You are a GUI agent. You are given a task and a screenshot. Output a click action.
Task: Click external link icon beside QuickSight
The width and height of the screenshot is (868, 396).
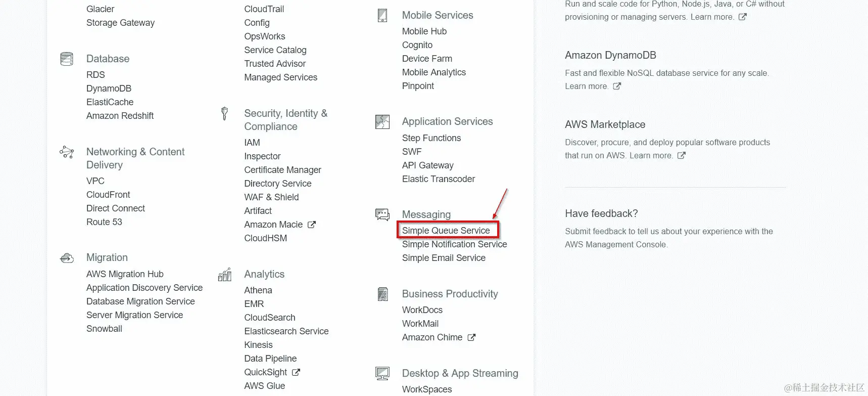[x=296, y=372]
